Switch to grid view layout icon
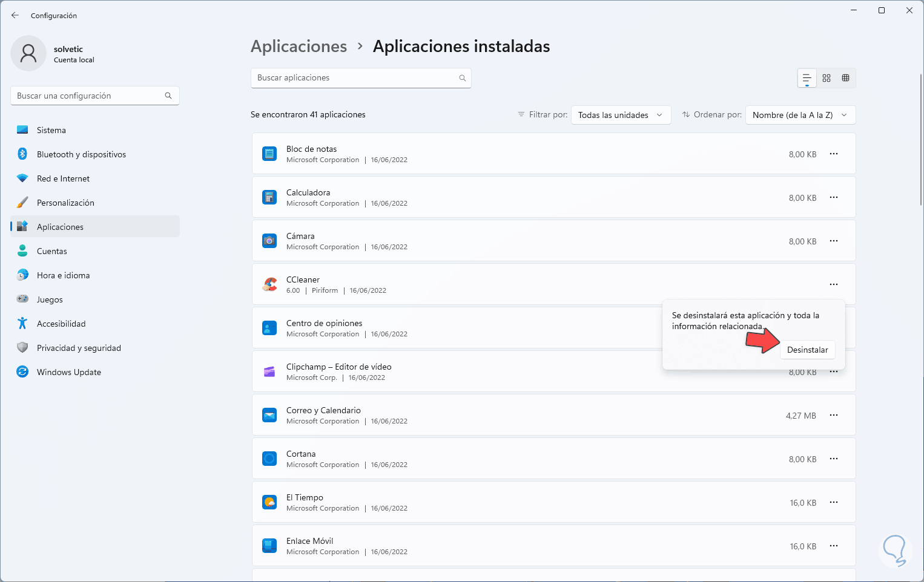Image resolution: width=924 pixels, height=582 pixels. pos(827,78)
